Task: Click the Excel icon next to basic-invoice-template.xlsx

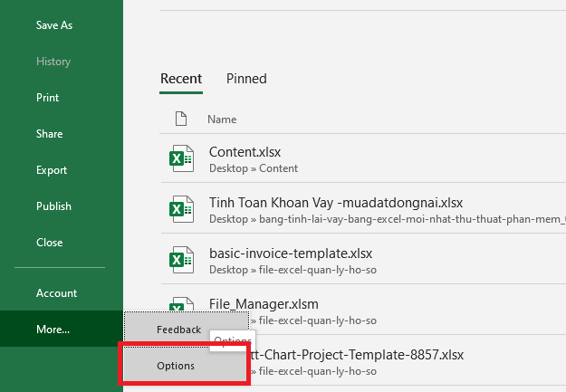Action: [x=181, y=260]
